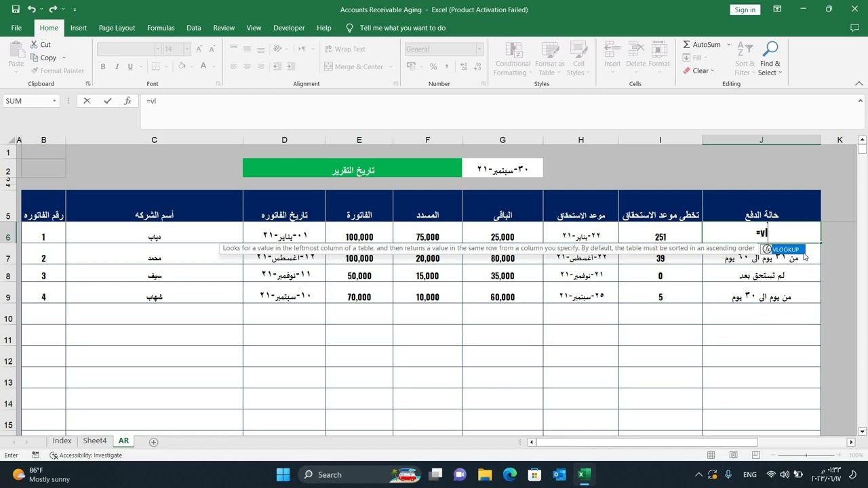Open Format as Table gallery

coord(549,59)
